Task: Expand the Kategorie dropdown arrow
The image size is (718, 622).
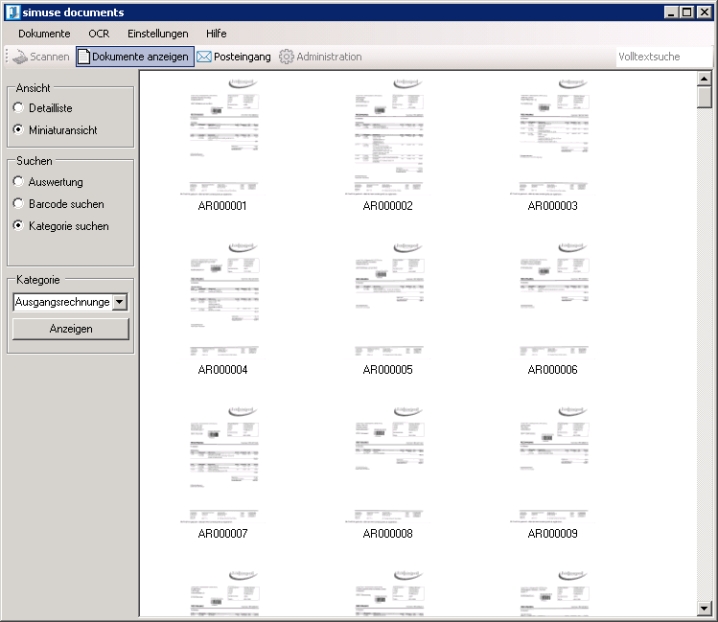Action: tap(120, 301)
